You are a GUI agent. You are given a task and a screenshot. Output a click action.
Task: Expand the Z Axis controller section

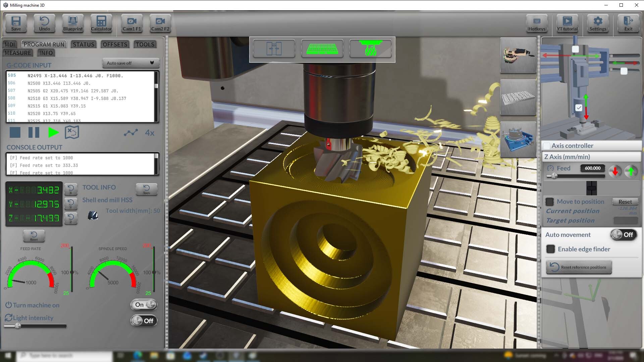(x=591, y=157)
